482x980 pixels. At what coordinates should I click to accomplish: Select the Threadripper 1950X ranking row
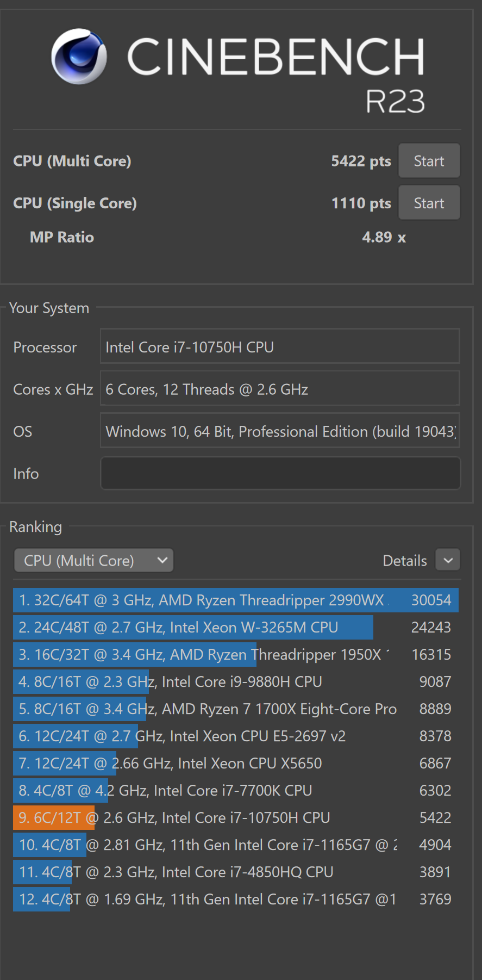click(235, 654)
